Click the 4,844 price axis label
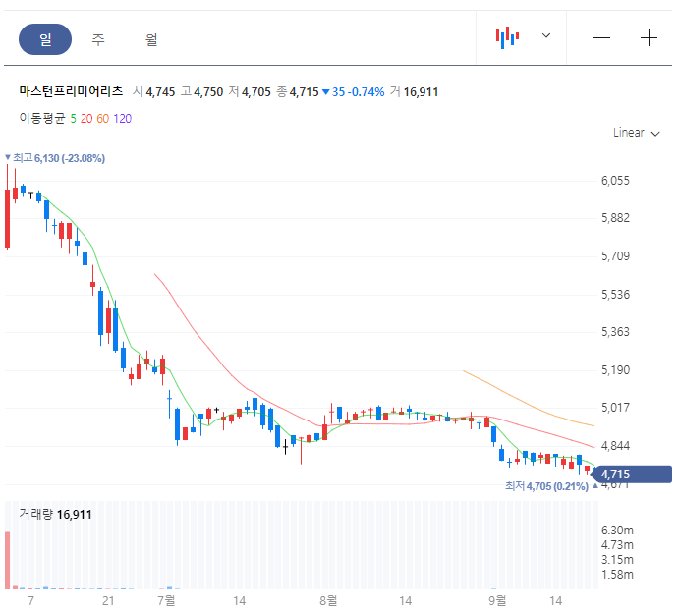This screenshot has height=616, width=678. [615, 446]
